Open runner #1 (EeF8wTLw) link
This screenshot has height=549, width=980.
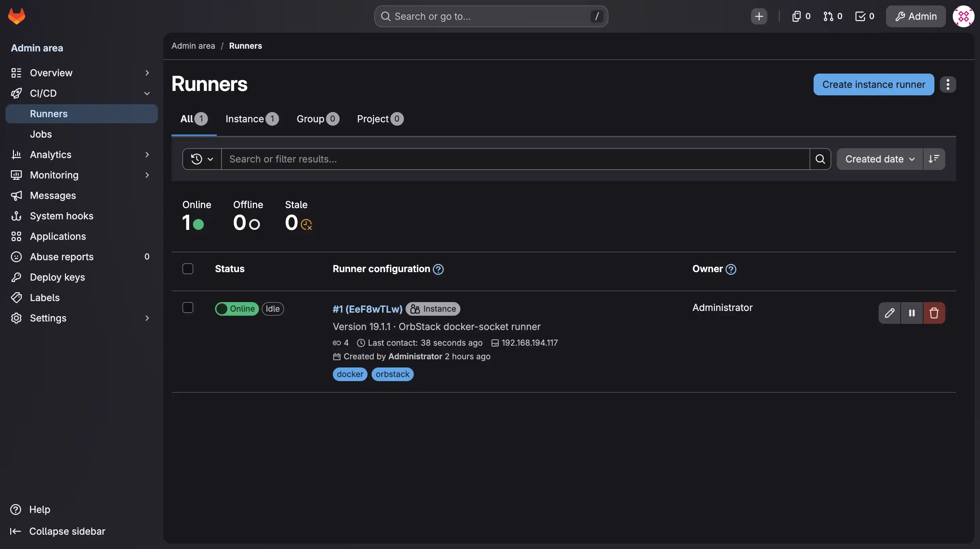(367, 309)
